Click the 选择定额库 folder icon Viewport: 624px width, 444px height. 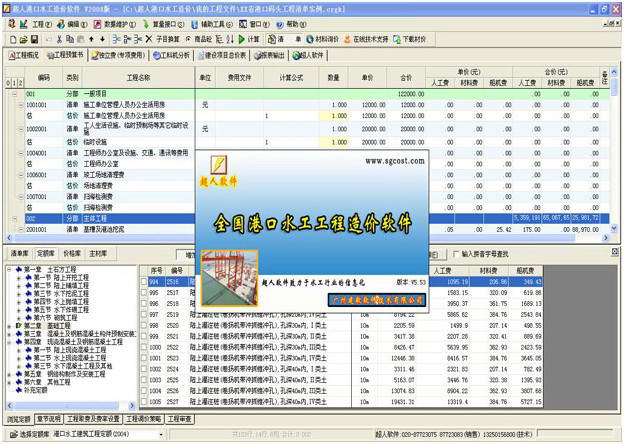tap(14, 434)
